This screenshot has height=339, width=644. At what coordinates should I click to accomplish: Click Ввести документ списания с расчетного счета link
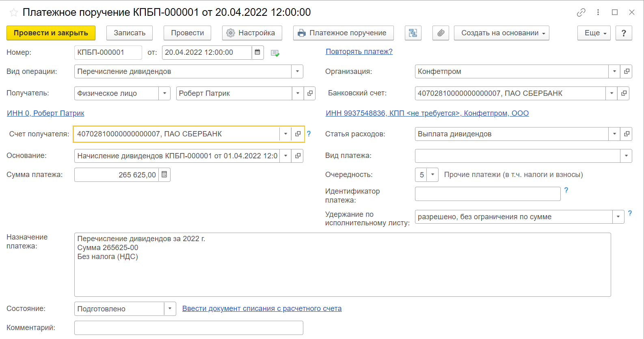pos(261,309)
